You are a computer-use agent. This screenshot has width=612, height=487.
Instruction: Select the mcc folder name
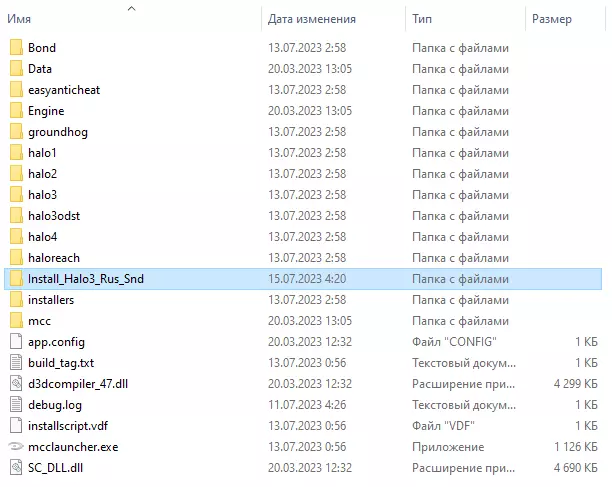click(x=39, y=321)
